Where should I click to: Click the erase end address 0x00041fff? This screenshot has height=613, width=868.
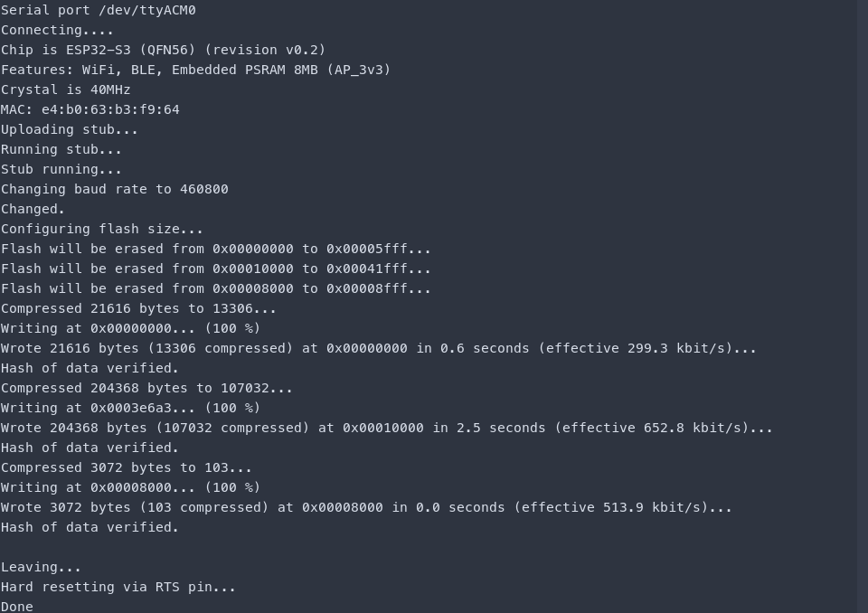click(366, 269)
